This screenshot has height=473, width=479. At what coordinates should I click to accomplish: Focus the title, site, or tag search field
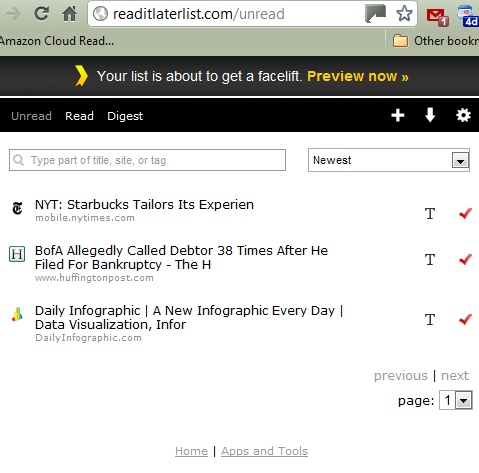[x=147, y=160]
